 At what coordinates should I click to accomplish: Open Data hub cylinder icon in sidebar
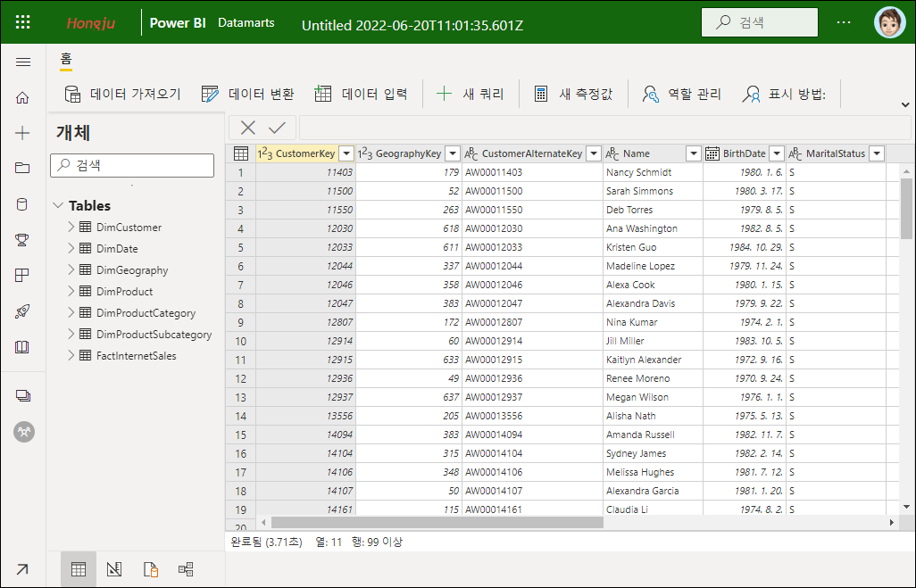coord(22,204)
